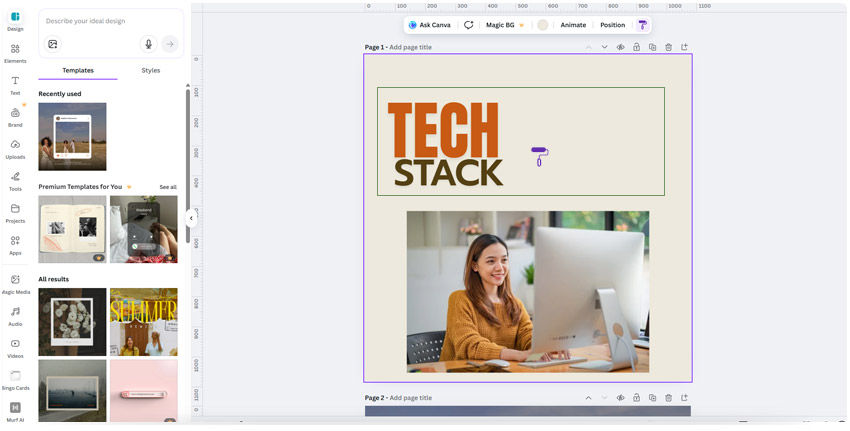Lock Page 1
This screenshot has width=850, height=431.
point(636,47)
